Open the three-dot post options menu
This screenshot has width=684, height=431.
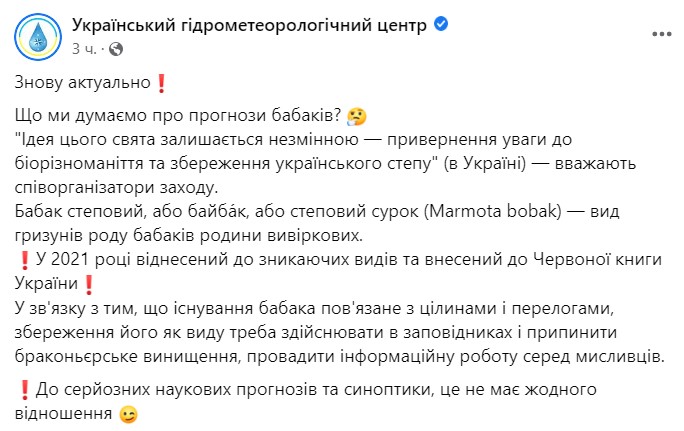[661, 35]
